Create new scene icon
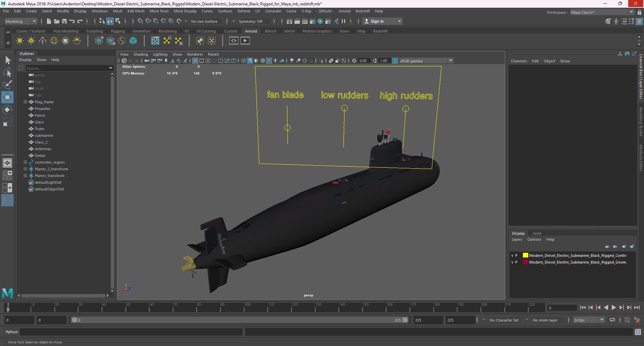The width and height of the screenshot is (644, 346). tap(49, 21)
